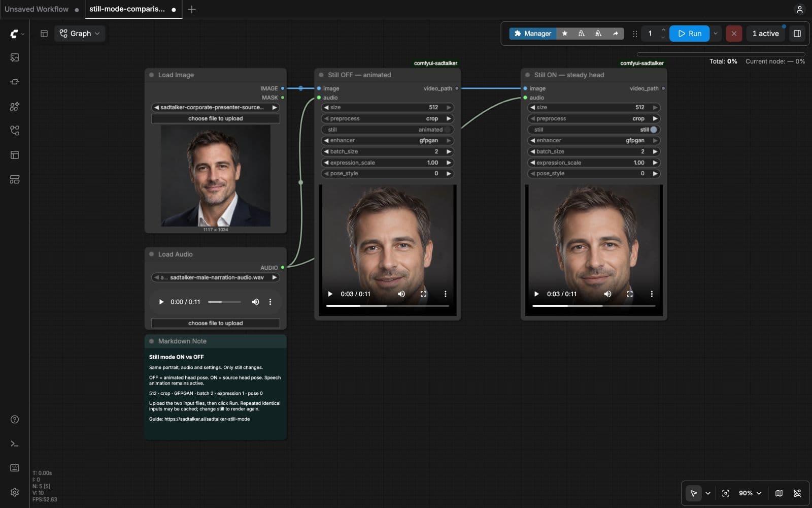The image size is (812, 508).
Task: Fullscreen the Still OFF video
Action: [x=423, y=294]
